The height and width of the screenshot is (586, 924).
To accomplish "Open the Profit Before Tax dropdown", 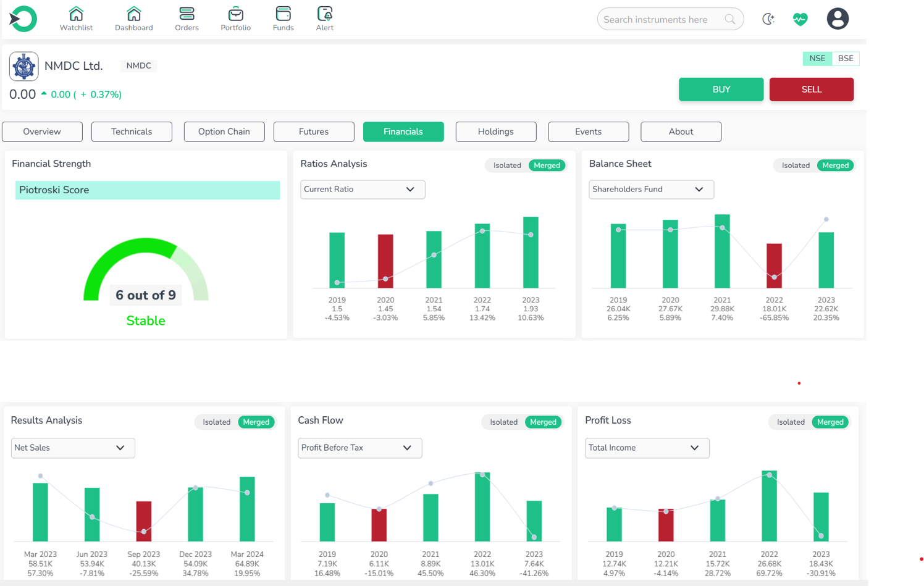I will tap(359, 448).
